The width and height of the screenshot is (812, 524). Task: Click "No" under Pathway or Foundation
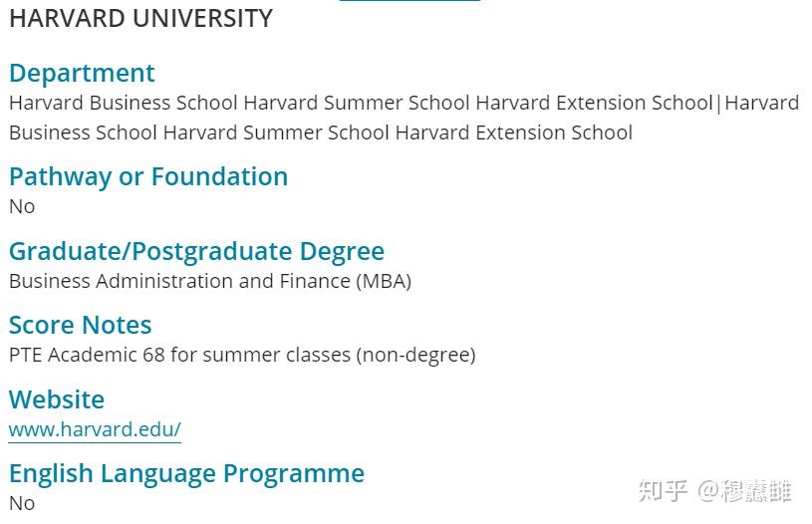22,206
